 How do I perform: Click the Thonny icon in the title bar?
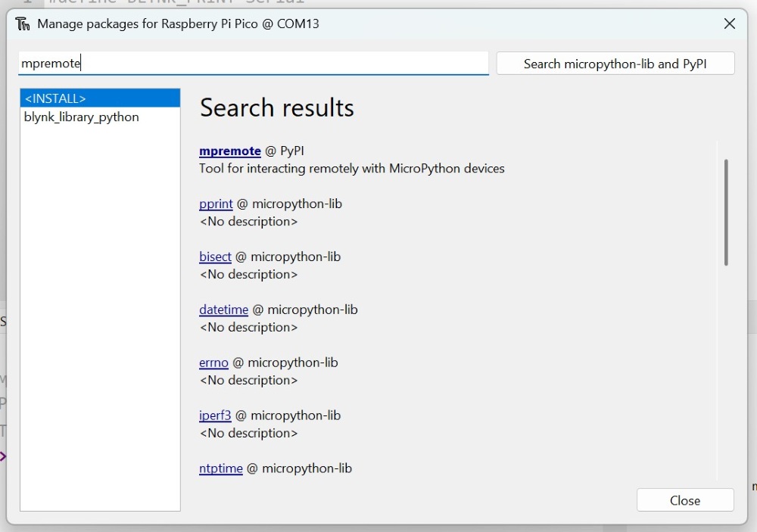tap(22, 23)
